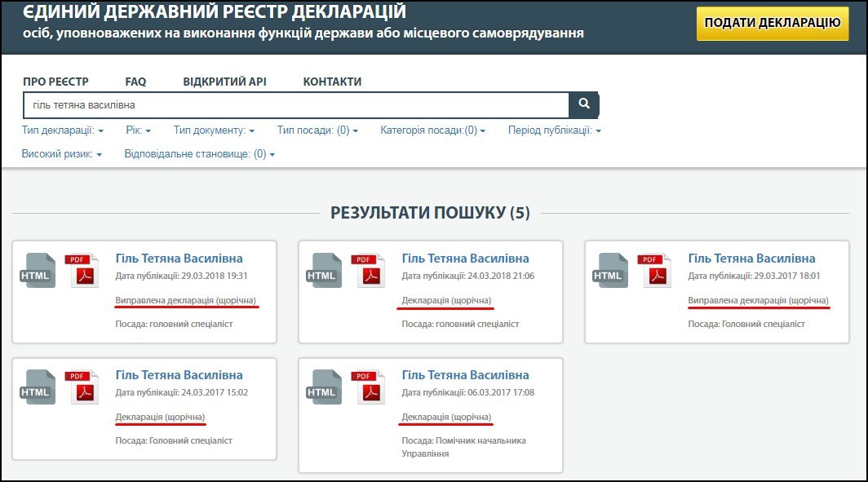Expand the 'Рік' filter dropdown

coord(139,130)
